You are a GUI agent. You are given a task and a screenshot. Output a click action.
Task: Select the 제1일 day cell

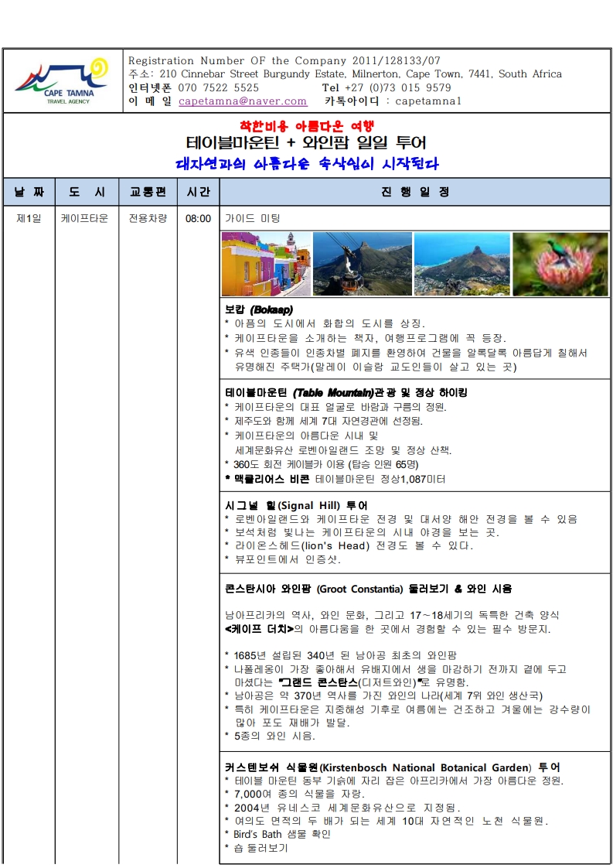coord(29,219)
